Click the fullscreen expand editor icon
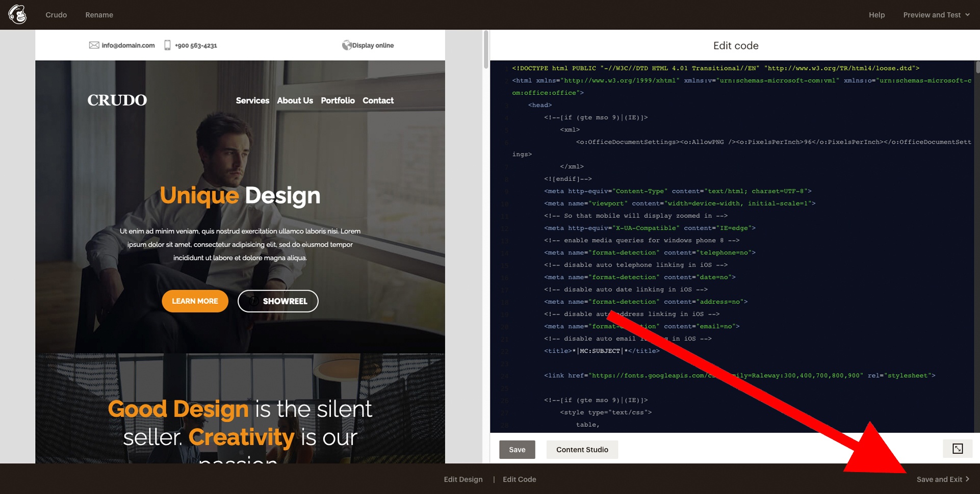980x494 pixels. point(958,449)
